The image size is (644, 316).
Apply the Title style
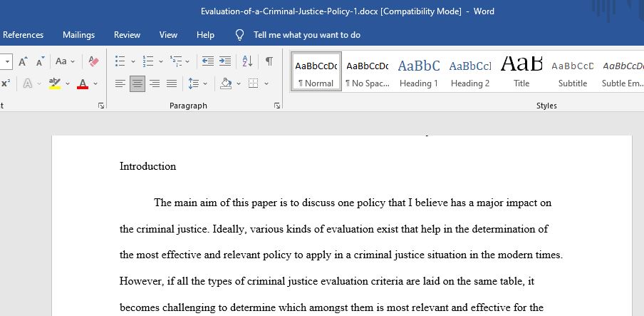tap(521, 71)
